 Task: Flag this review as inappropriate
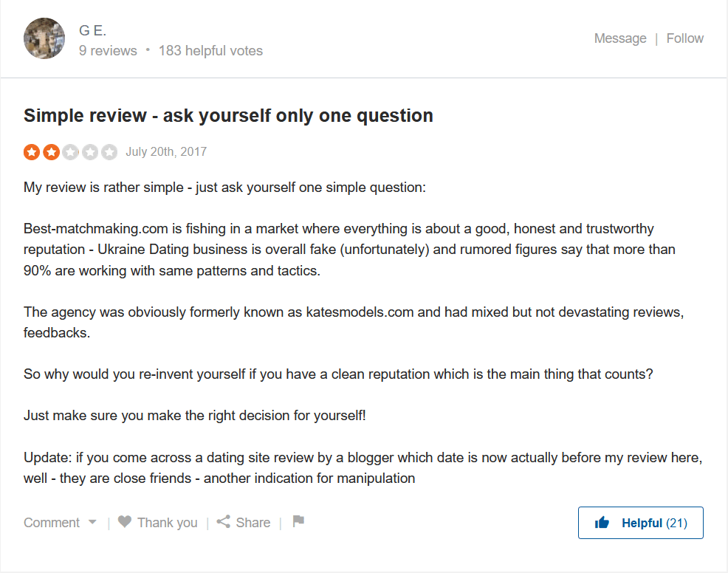coord(298,521)
